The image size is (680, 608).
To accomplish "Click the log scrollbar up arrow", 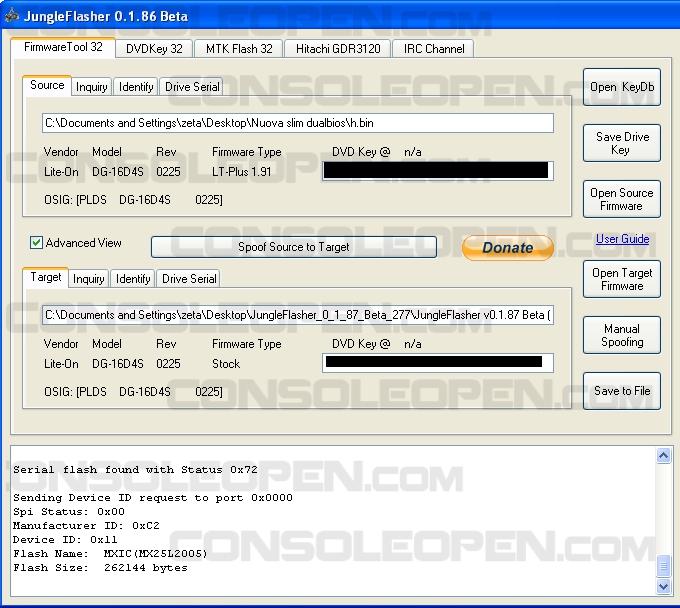I will 664,455.
